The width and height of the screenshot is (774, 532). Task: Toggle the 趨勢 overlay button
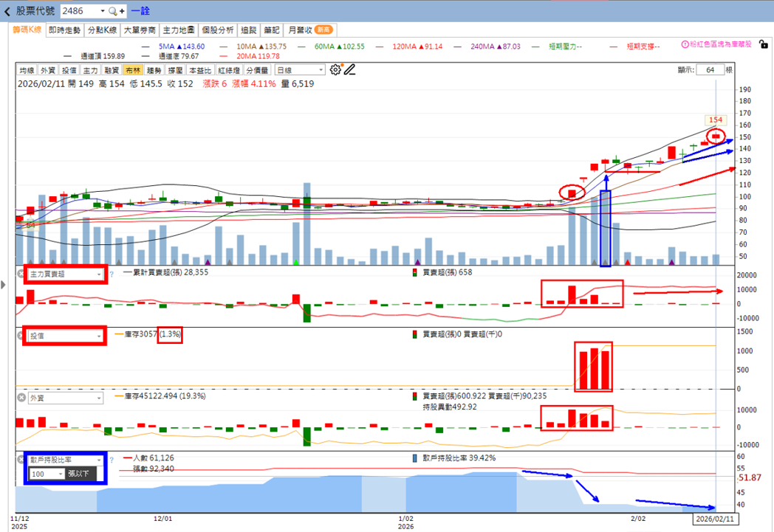(x=154, y=70)
